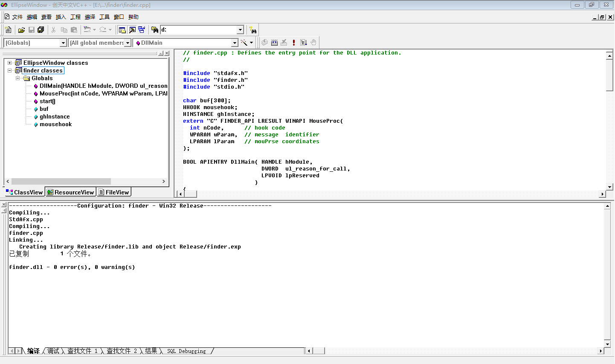The width and height of the screenshot is (615, 364).
Task: Click the Go debug icon
Action: [x=304, y=43]
